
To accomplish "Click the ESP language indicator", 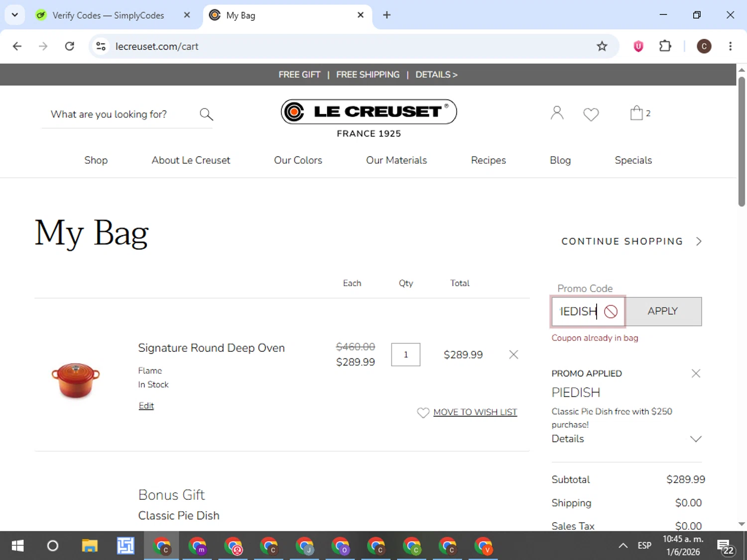I will [644, 546].
